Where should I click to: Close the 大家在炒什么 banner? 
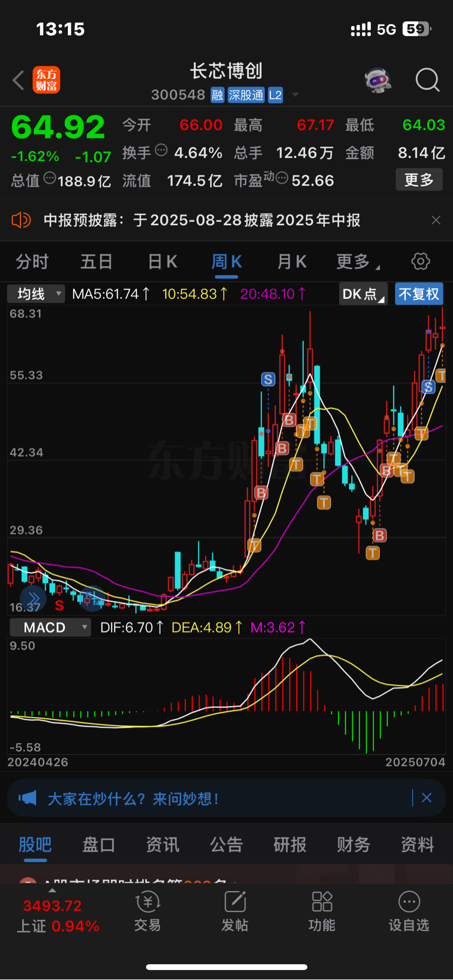tap(426, 798)
